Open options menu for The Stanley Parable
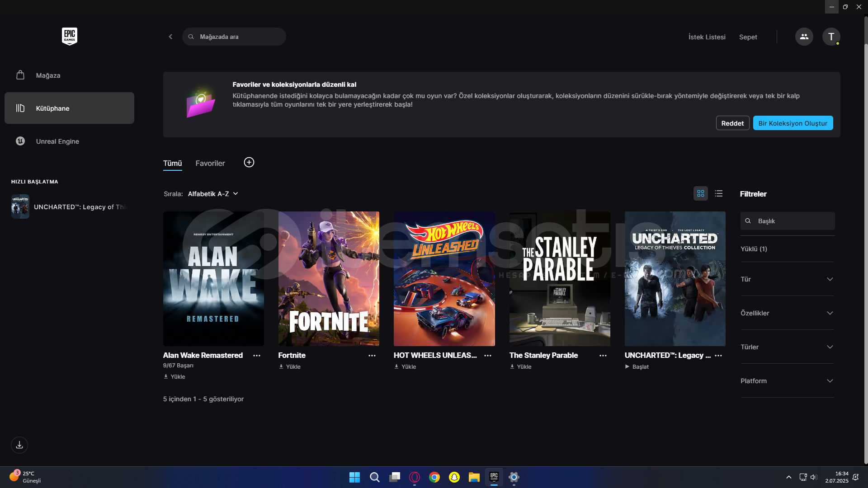The width and height of the screenshot is (868, 488). [603, 356]
